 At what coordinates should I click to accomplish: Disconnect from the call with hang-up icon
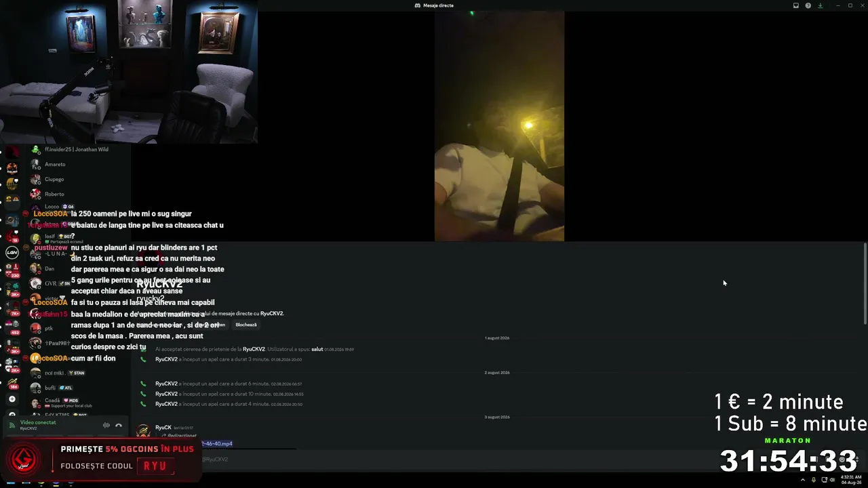119,425
